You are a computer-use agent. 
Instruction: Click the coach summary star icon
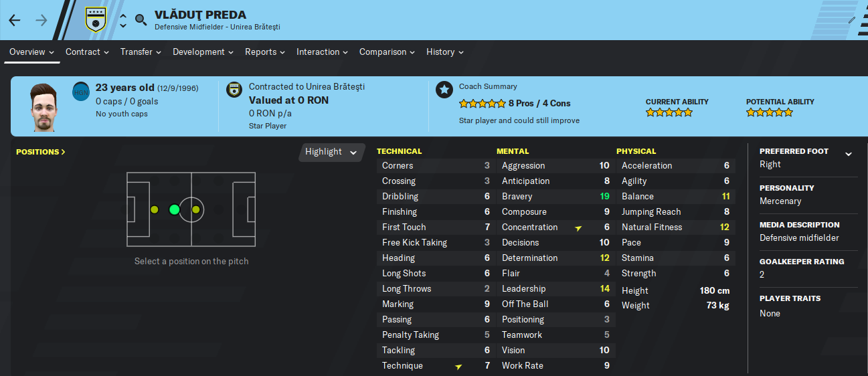coord(444,90)
